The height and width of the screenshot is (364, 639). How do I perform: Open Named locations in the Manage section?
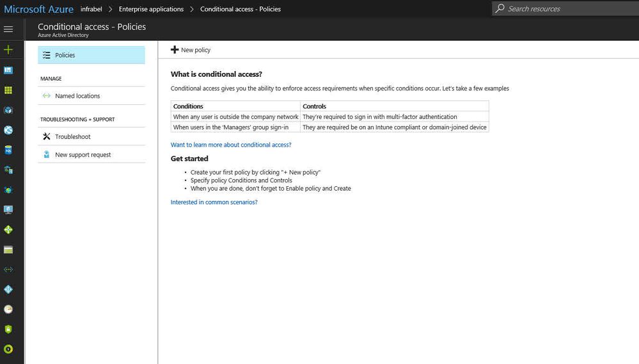(x=91, y=96)
